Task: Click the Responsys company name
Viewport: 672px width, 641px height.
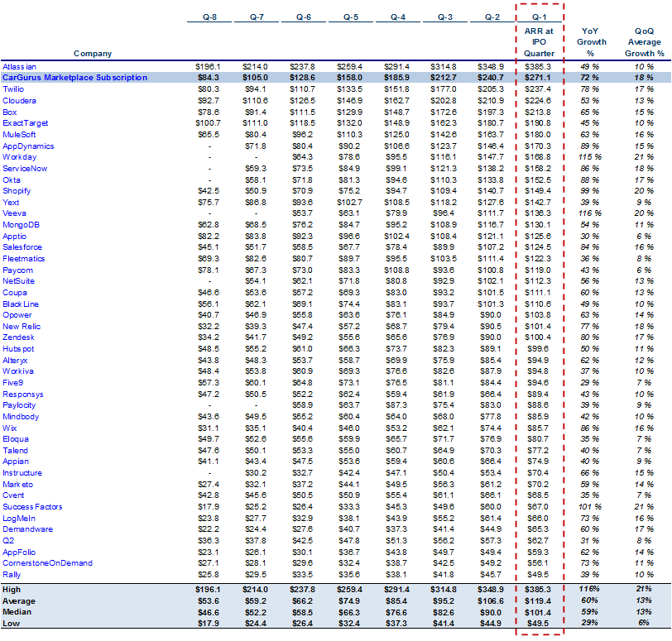Action: (x=22, y=395)
